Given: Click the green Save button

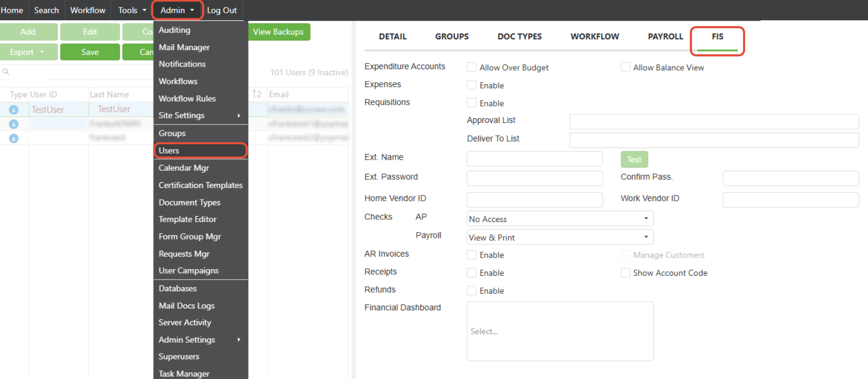Looking at the screenshot, I should [x=90, y=52].
